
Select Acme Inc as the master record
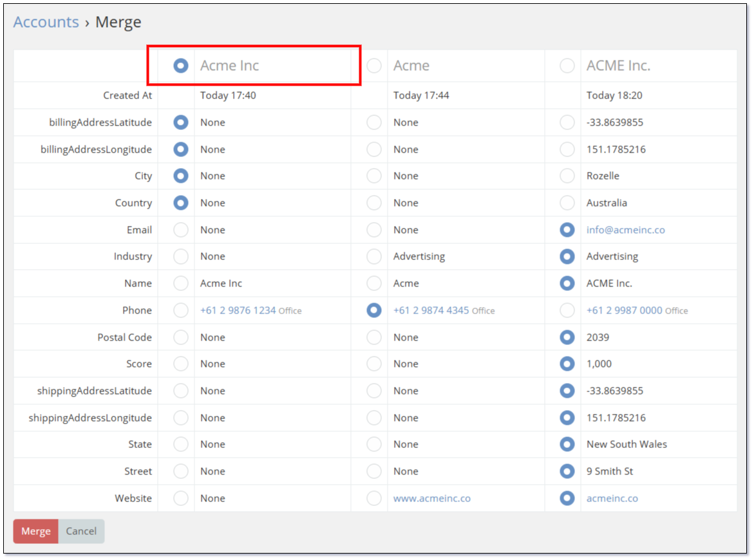(x=181, y=66)
